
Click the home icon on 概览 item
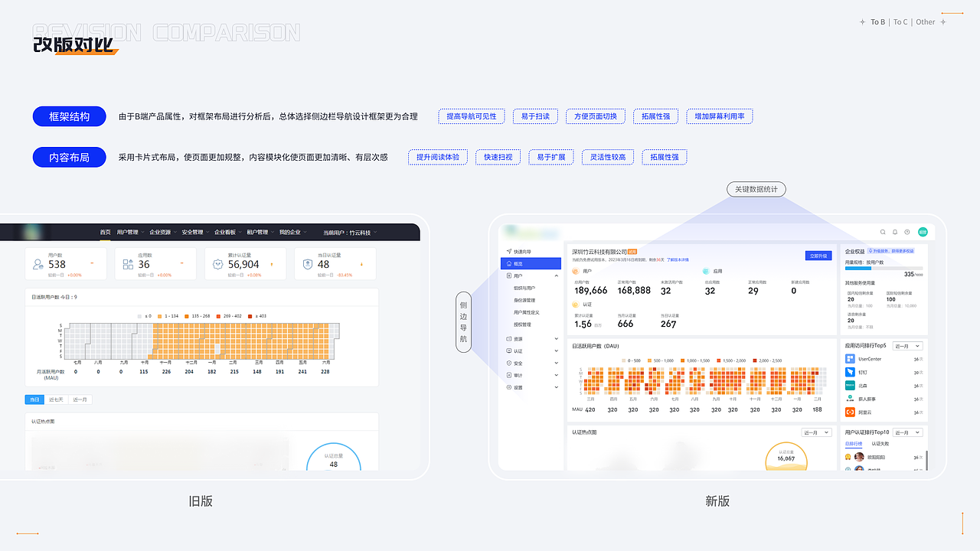(x=509, y=263)
